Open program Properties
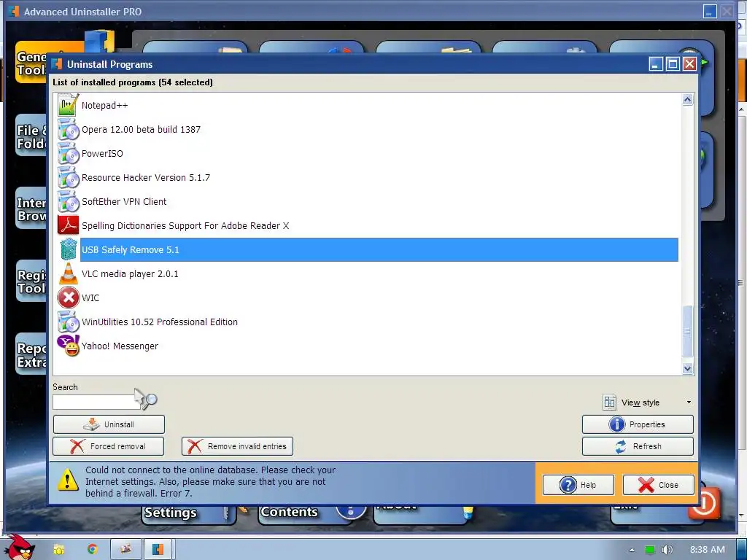This screenshot has height=560, width=747. (x=638, y=424)
